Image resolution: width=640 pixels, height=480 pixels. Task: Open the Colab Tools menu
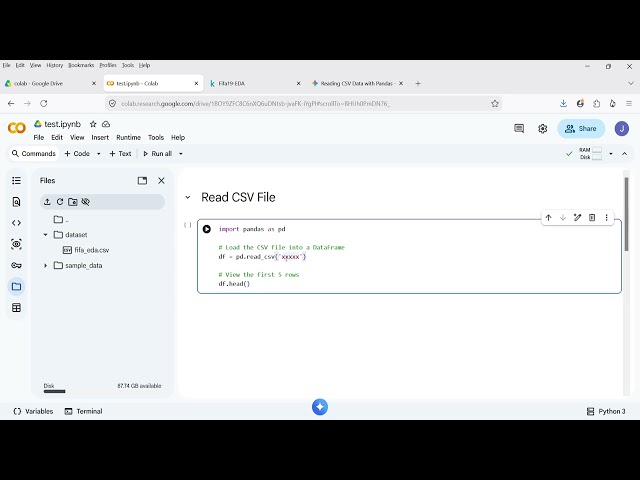(x=156, y=138)
